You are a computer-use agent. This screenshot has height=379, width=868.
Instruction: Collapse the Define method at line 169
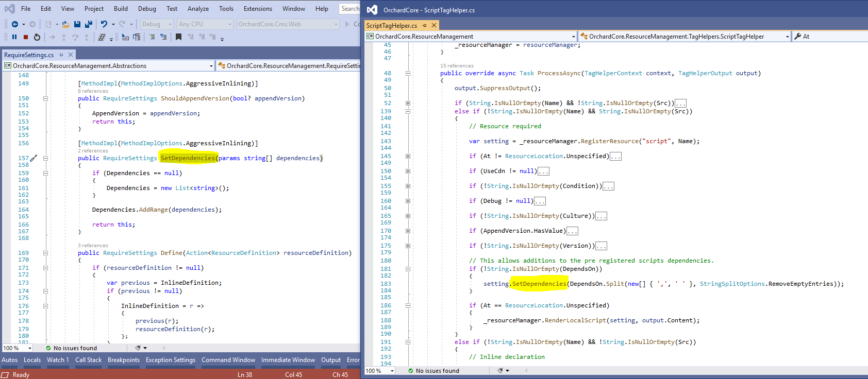tap(45, 253)
